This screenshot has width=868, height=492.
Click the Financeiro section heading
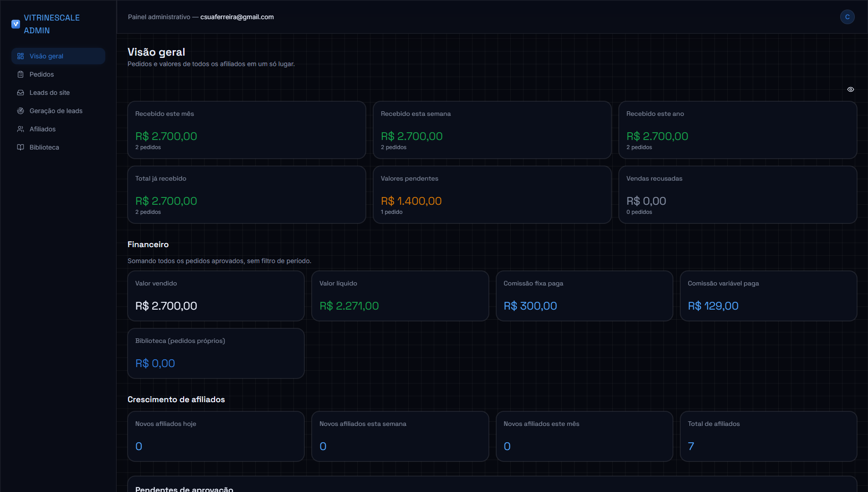click(148, 244)
